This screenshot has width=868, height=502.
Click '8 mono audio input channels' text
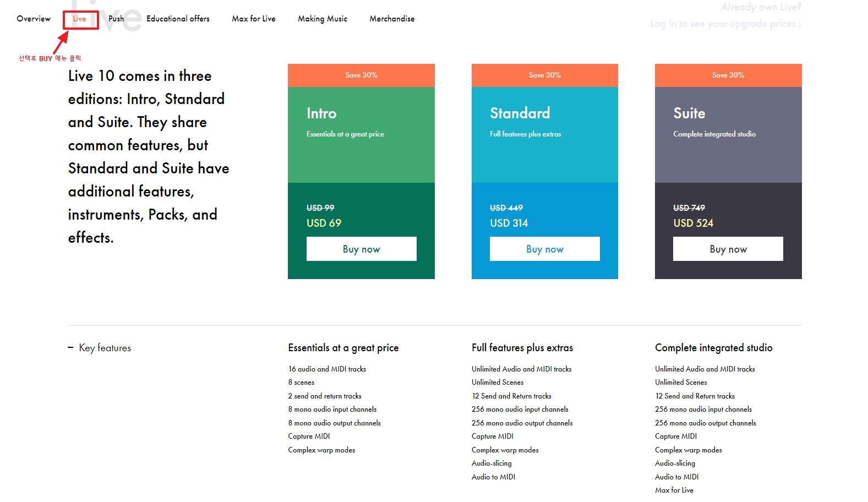pyautogui.click(x=332, y=410)
